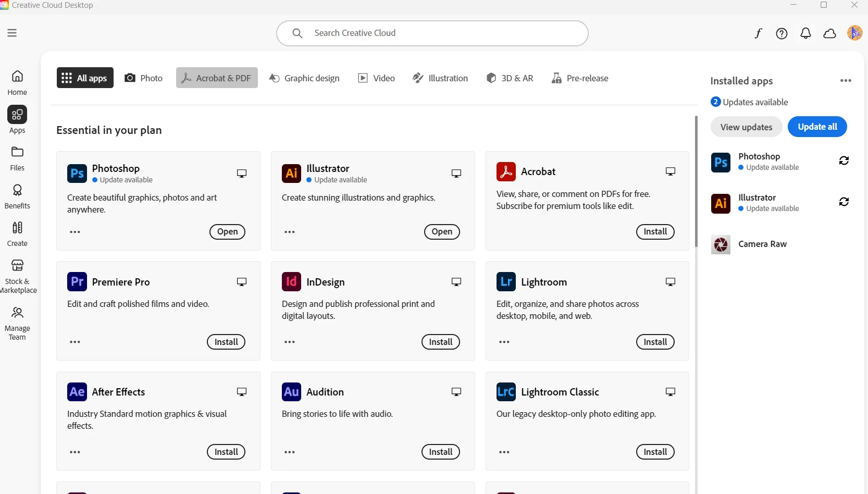The image size is (868, 494).
Task: Open more options for After Effects card
Action: (x=75, y=452)
